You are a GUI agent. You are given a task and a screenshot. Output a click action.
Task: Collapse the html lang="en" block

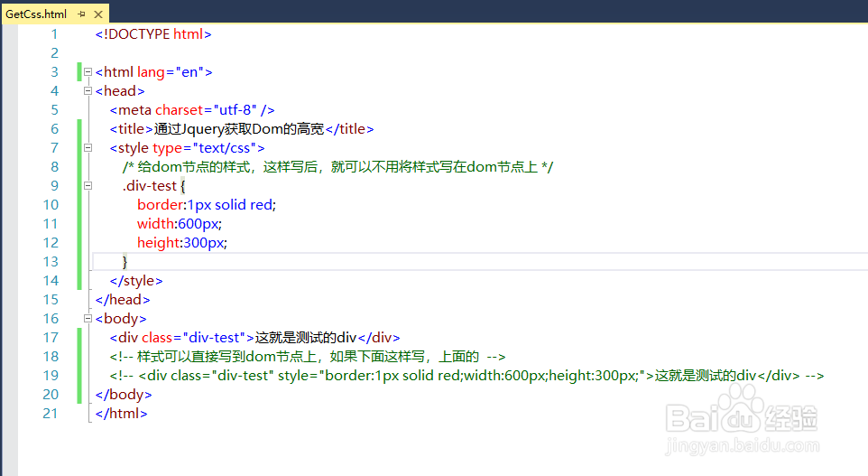[x=88, y=72]
